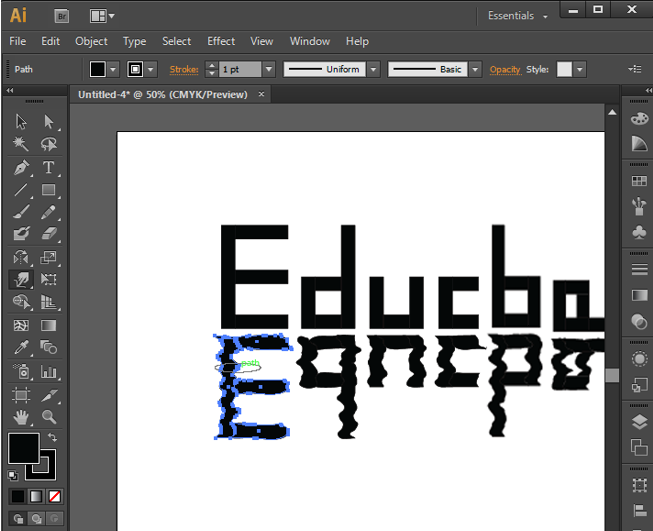The height and width of the screenshot is (531, 653).
Task: Open graphic Style dropdown
Action: coord(580,69)
